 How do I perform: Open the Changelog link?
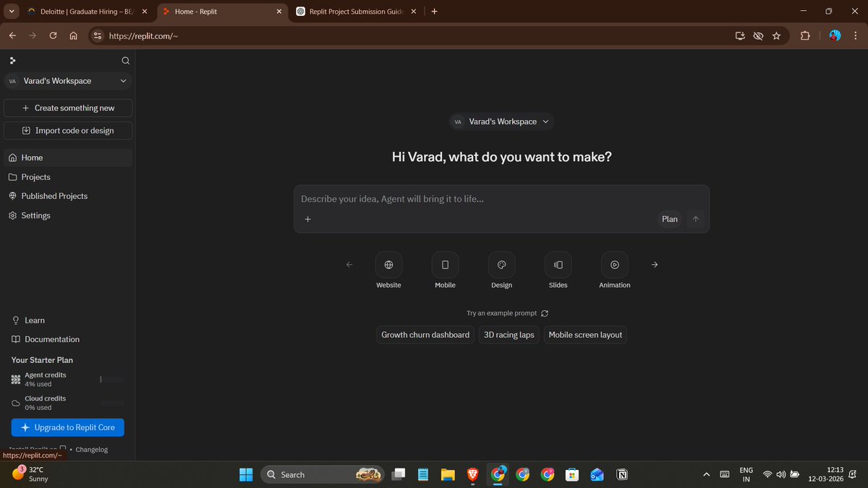pos(92,450)
